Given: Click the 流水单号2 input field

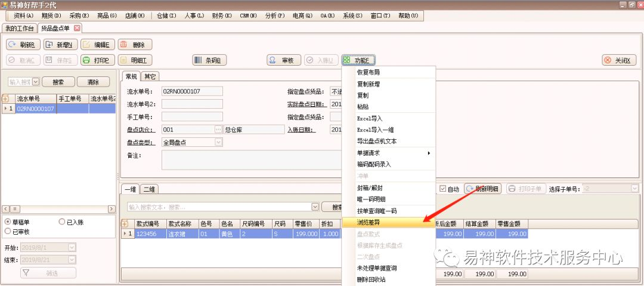Looking at the screenshot, I should click(192, 104).
